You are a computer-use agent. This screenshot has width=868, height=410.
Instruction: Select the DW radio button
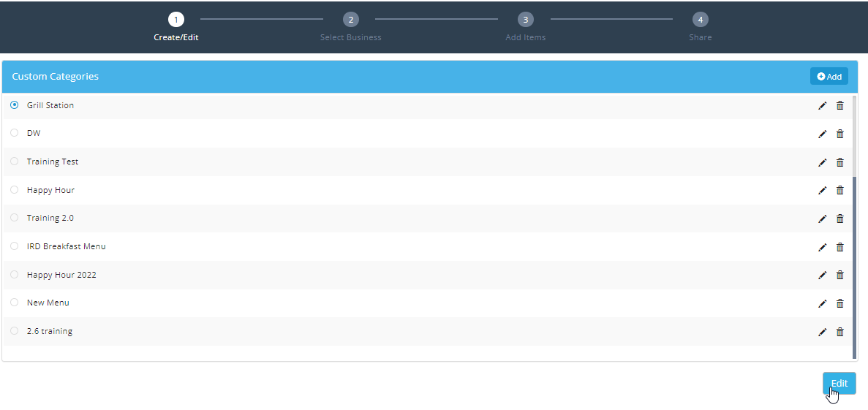tap(15, 133)
